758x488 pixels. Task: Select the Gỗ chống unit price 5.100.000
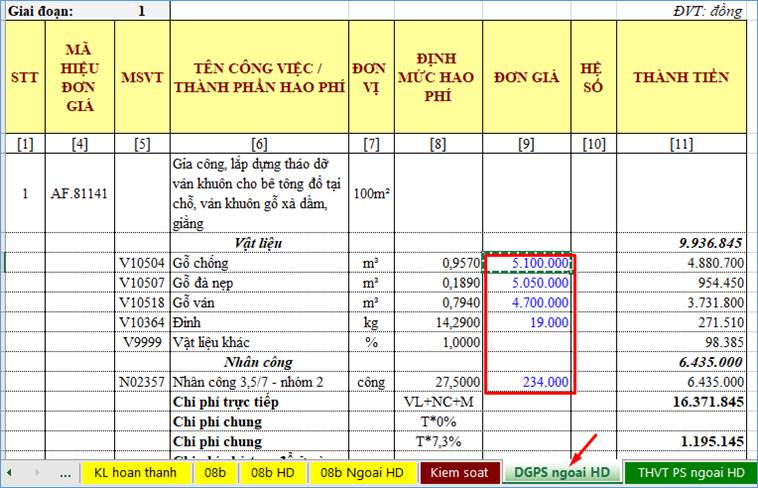click(528, 263)
